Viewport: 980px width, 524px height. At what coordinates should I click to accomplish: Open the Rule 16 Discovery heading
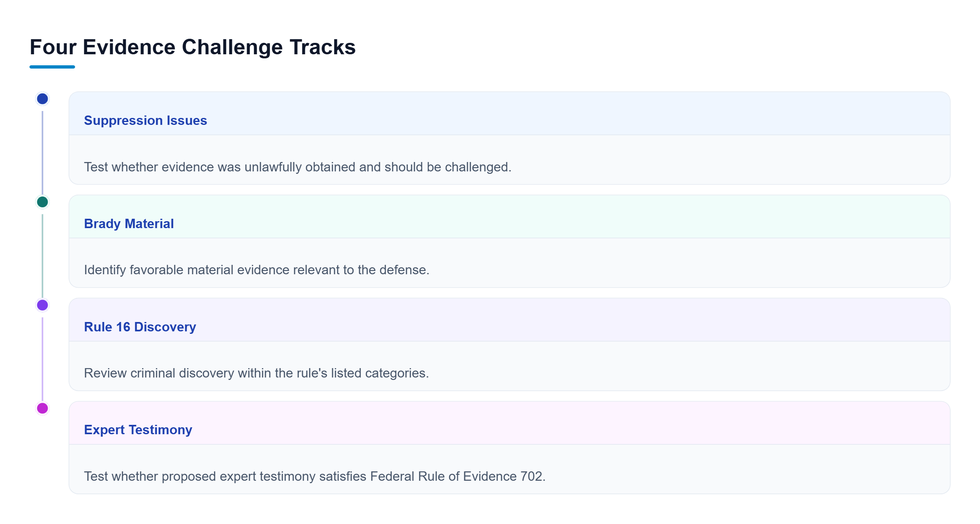[x=140, y=327]
